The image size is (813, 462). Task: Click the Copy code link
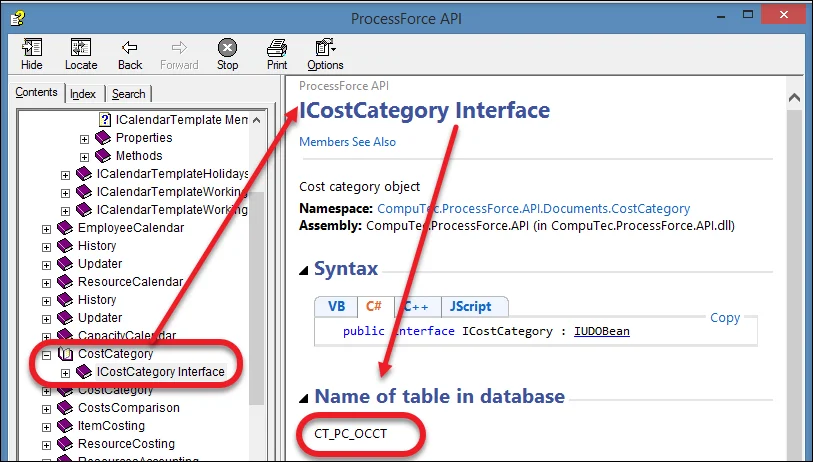[x=725, y=318]
